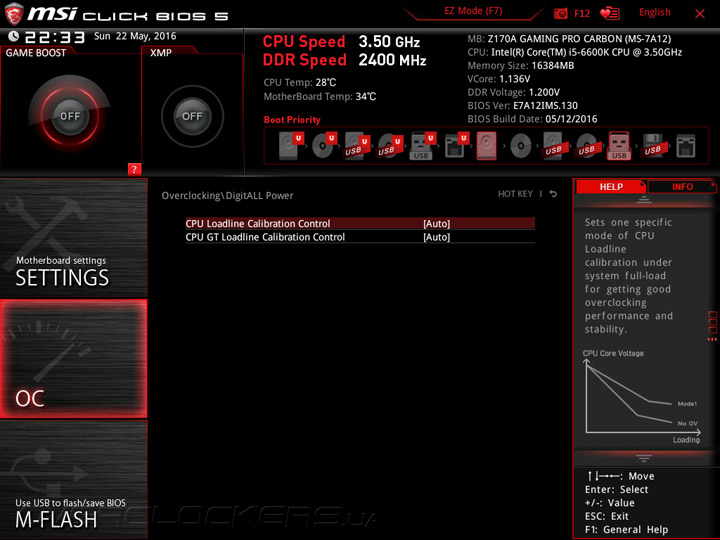Select the CPU Loadline Calibration Control row label
This screenshot has height=540, width=720.
(x=258, y=224)
